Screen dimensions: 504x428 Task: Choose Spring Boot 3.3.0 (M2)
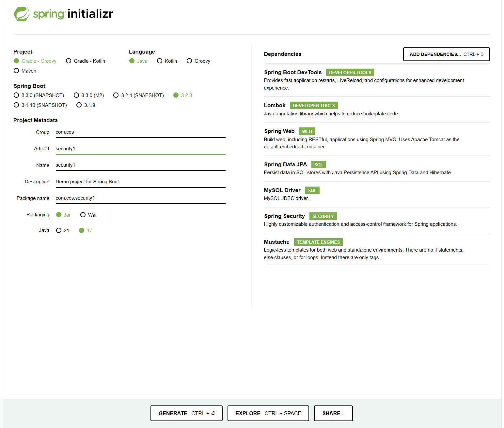[x=89, y=95]
